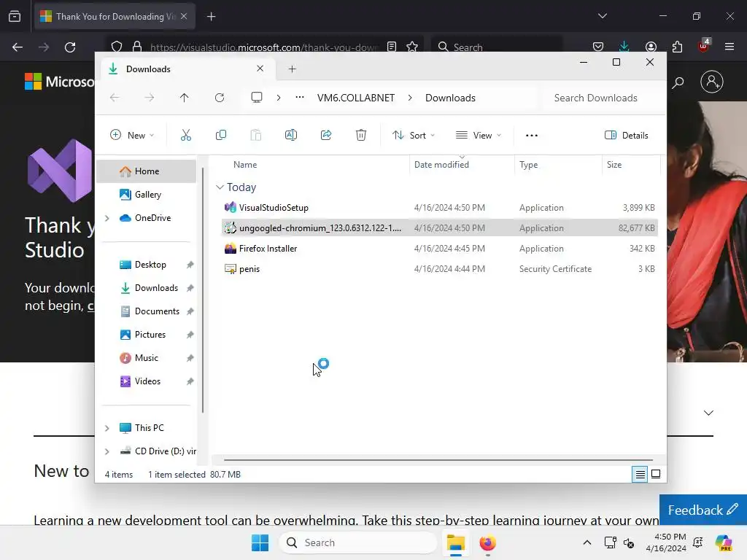Switch to large thumbnails view in status bar
The image size is (747, 560).
[656, 474]
